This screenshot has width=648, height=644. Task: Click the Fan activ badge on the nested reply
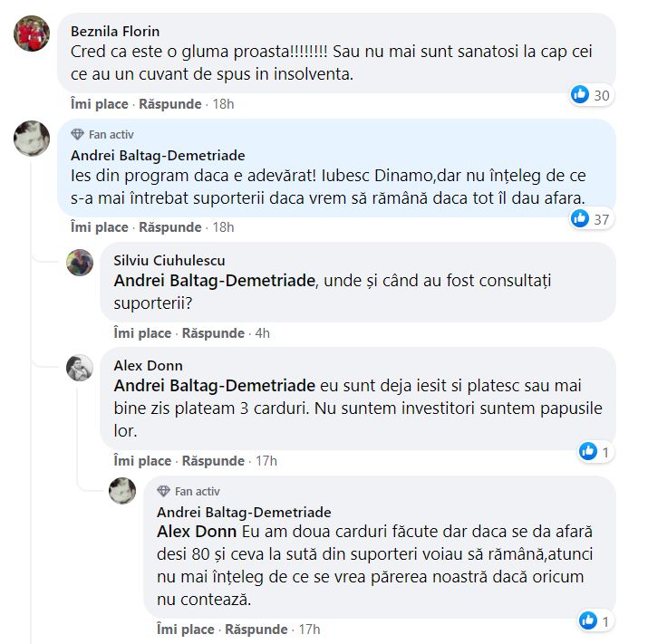(x=163, y=492)
